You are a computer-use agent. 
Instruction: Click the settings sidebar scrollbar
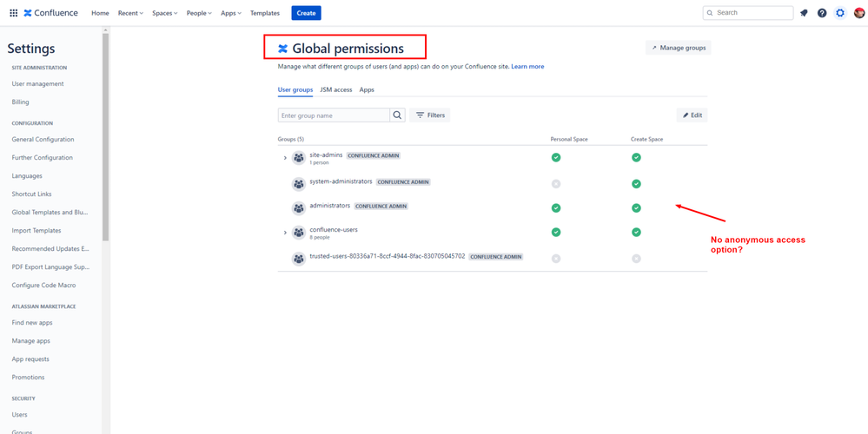click(x=106, y=137)
